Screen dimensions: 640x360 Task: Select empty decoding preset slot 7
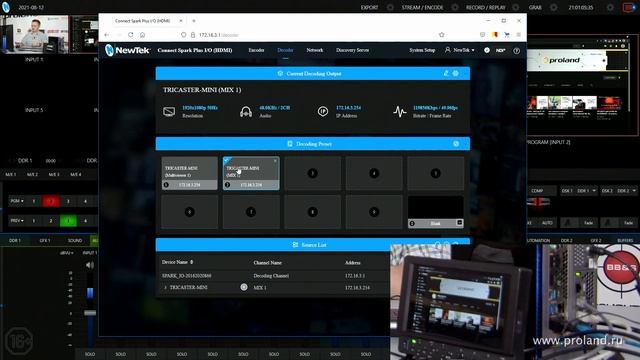251,212
